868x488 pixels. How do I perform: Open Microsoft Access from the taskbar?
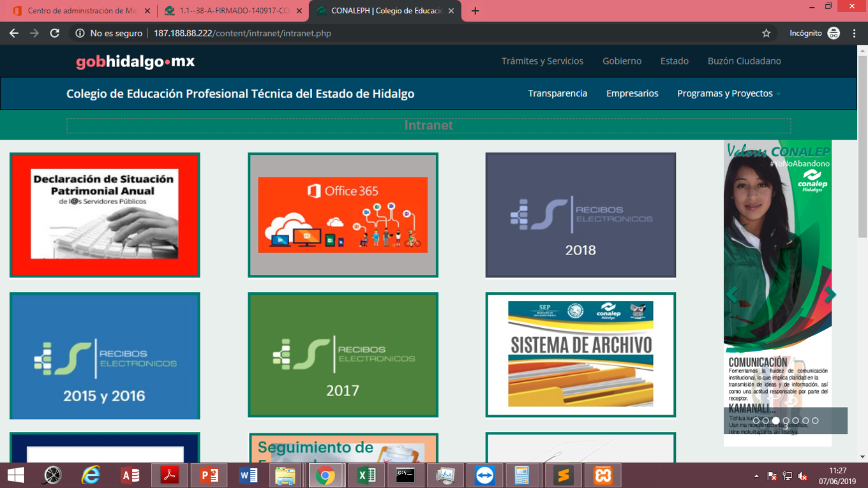pyautogui.click(x=130, y=475)
